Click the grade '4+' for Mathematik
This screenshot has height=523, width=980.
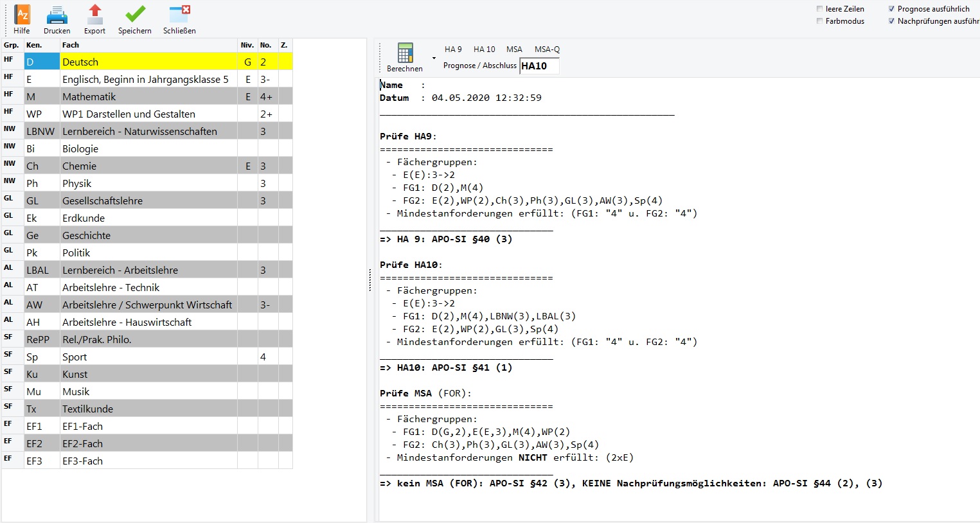[268, 96]
